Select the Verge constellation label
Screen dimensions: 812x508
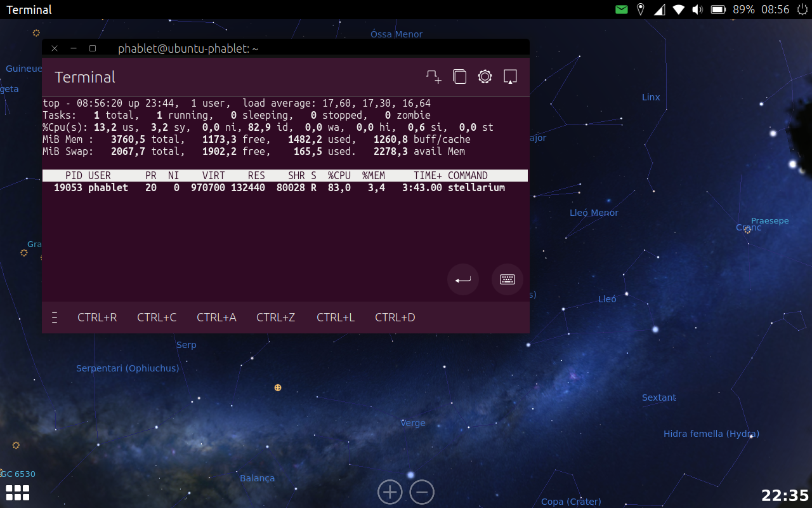coord(413,423)
